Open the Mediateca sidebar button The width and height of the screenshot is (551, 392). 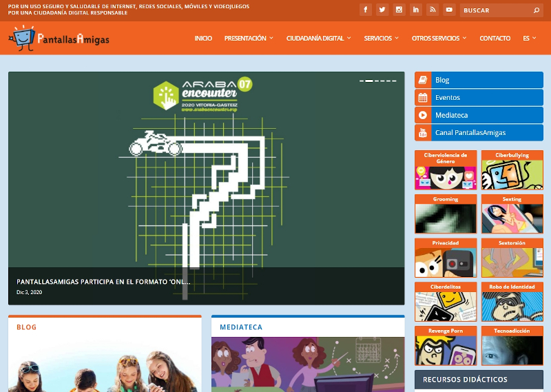click(479, 115)
